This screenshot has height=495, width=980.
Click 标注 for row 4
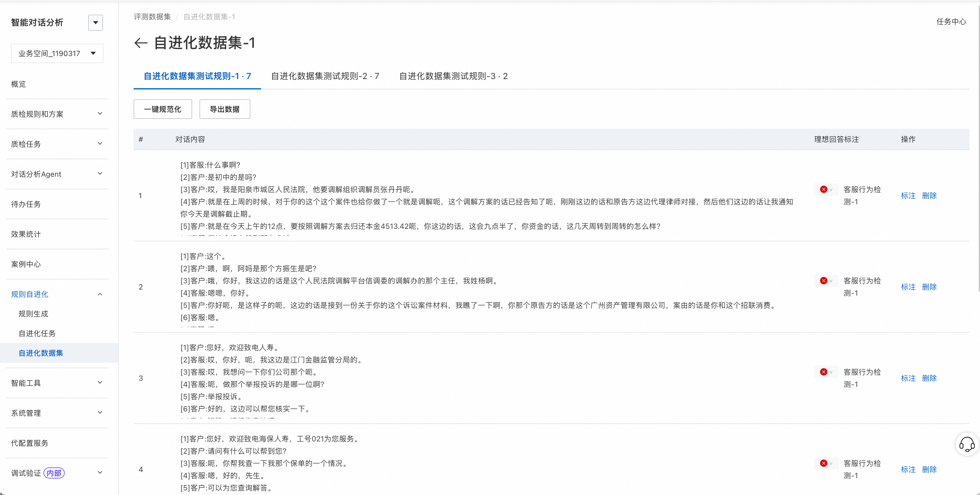[x=908, y=469]
